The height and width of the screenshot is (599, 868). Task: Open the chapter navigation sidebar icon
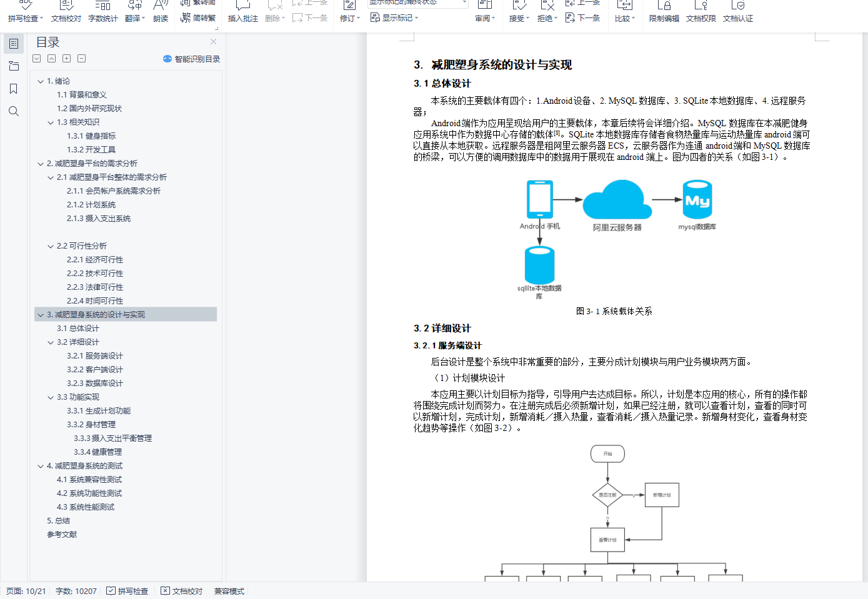(14, 66)
